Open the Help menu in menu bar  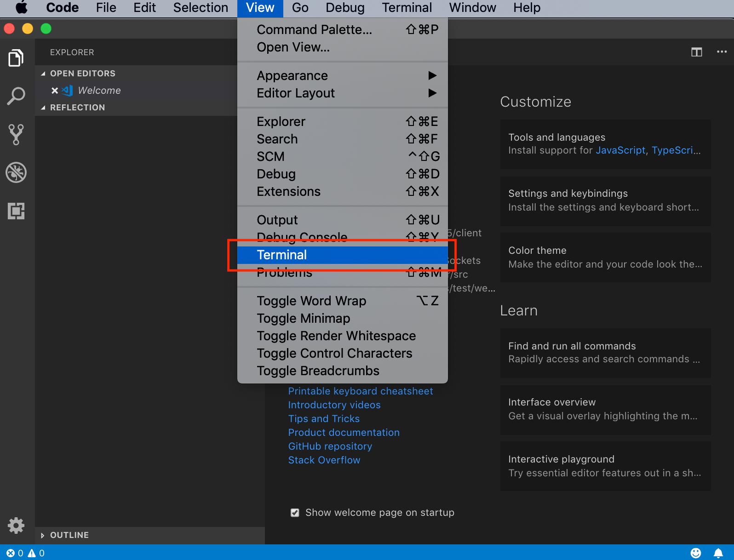[527, 8]
